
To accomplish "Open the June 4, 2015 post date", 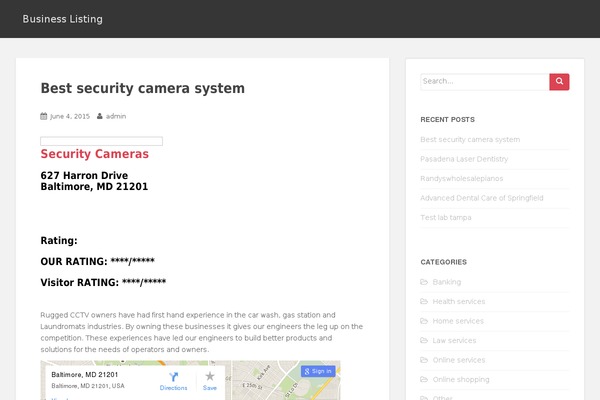I will coord(69,116).
